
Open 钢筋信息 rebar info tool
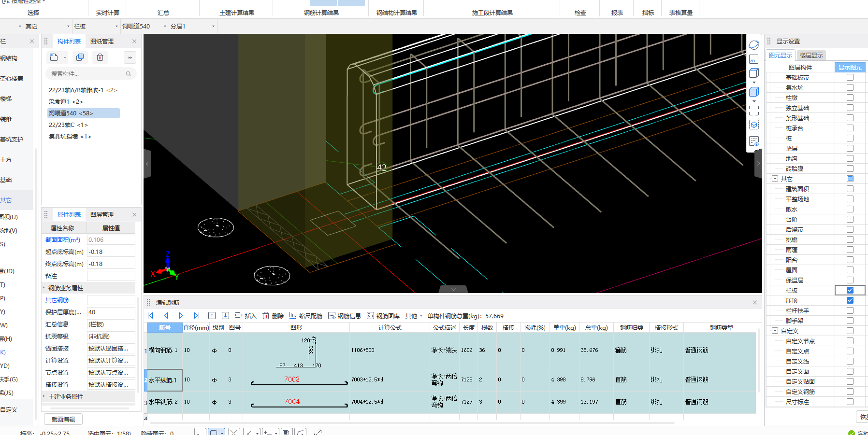(x=345, y=316)
